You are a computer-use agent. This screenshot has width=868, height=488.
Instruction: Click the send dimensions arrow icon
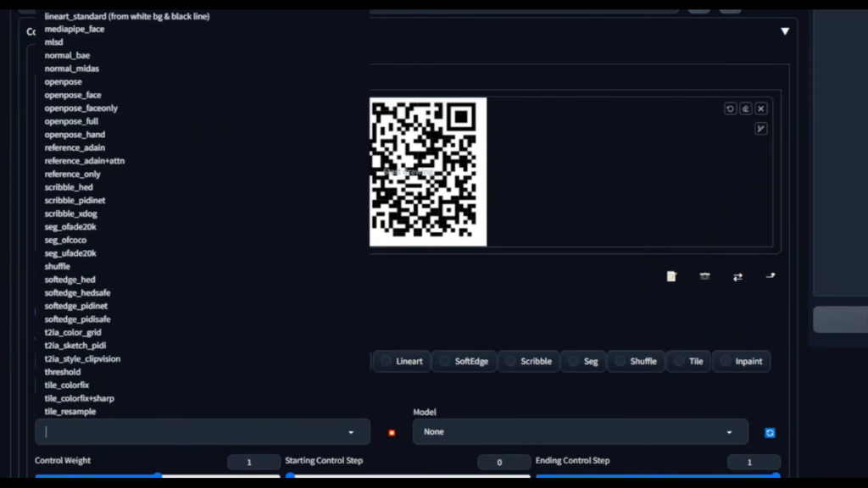pyautogui.click(x=770, y=275)
